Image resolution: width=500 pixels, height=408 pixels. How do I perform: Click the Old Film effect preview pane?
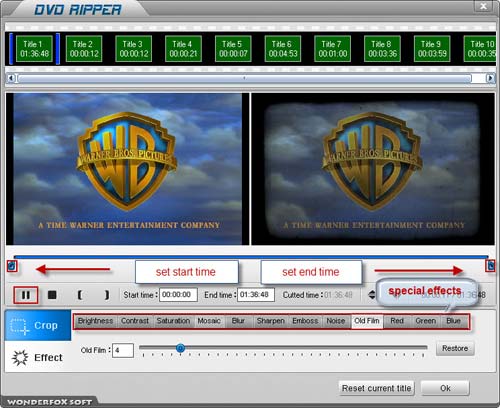pos(373,169)
